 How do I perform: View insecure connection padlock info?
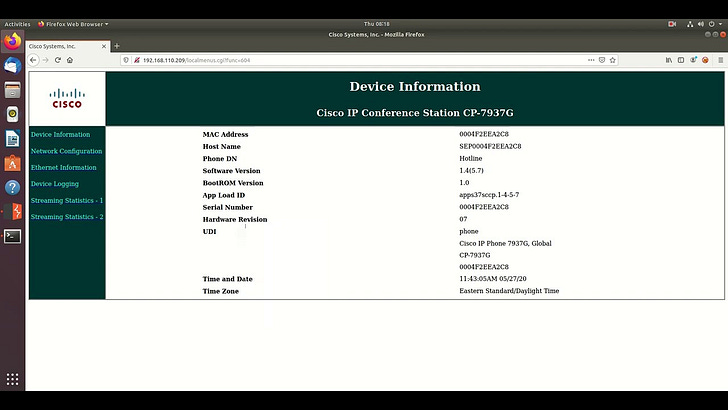click(x=136, y=60)
